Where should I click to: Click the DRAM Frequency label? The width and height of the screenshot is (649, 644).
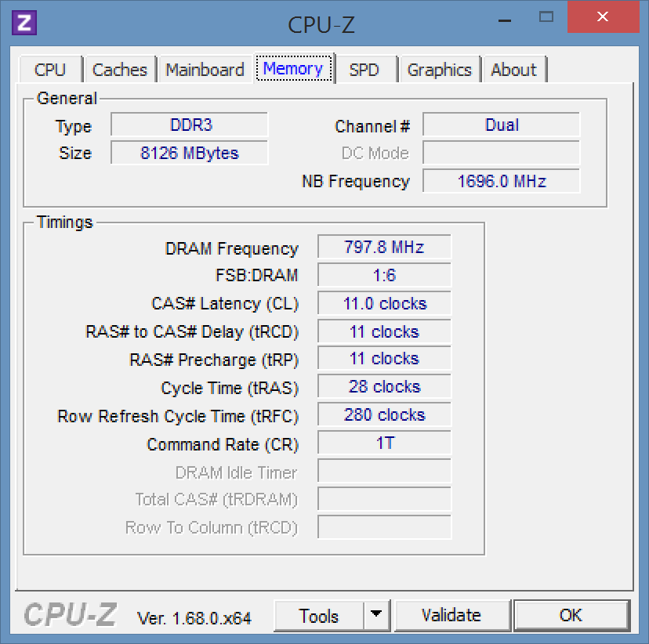point(231,248)
